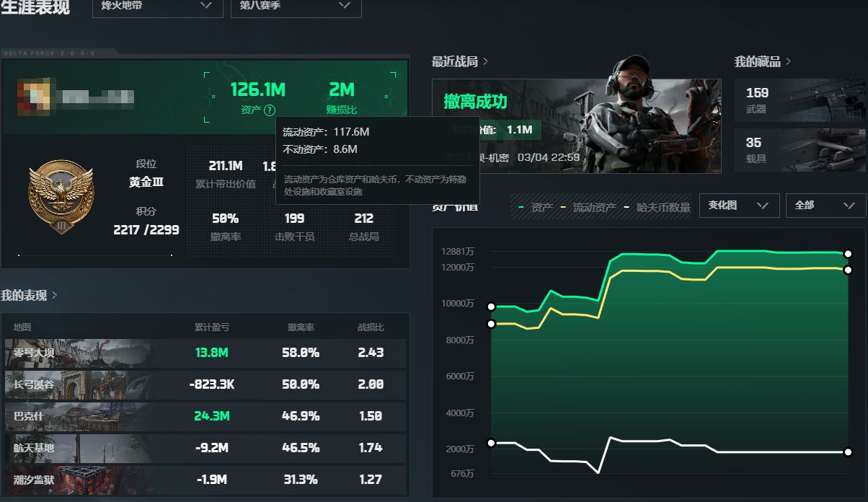
Task: Open the 最近战局 section link
Action: (460, 62)
